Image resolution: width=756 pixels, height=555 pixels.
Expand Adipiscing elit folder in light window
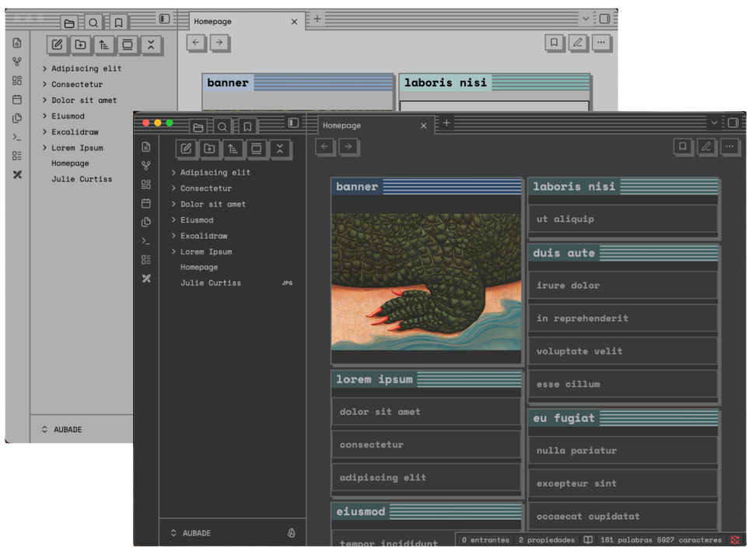click(x=44, y=68)
